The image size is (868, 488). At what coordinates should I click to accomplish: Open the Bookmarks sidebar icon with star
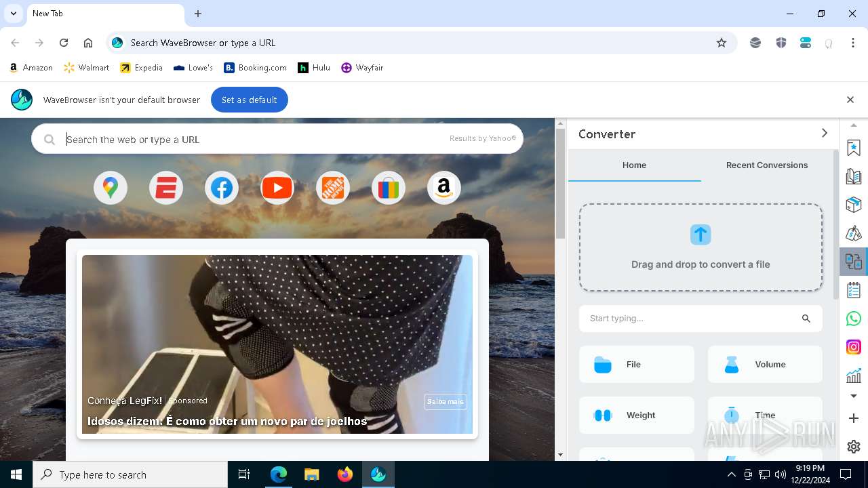point(854,147)
